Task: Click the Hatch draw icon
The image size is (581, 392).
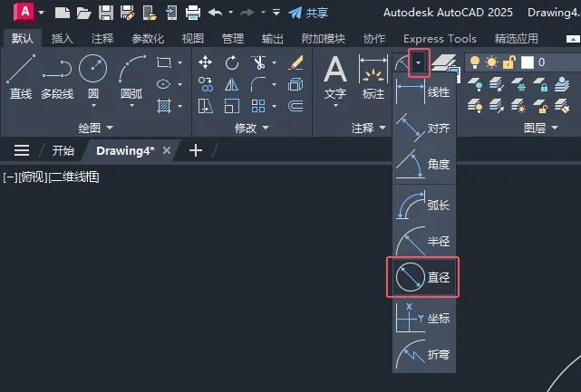Action: pyautogui.click(x=164, y=106)
